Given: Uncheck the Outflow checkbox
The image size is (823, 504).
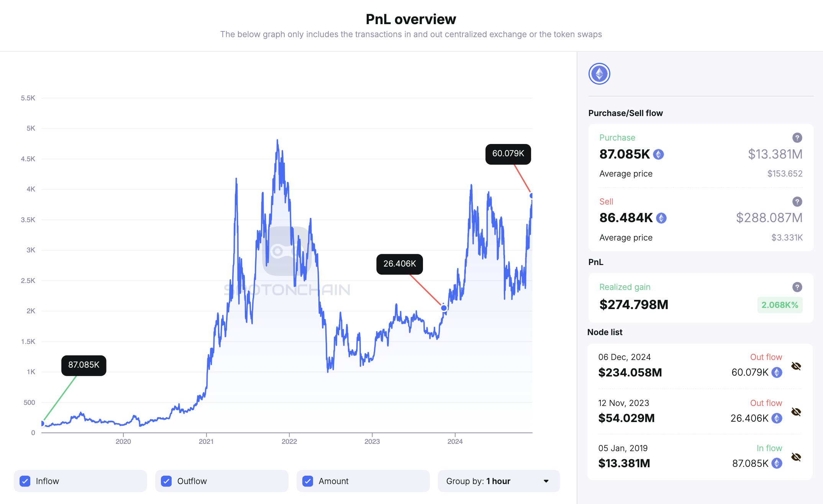Looking at the screenshot, I should pyautogui.click(x=166, y=481).
